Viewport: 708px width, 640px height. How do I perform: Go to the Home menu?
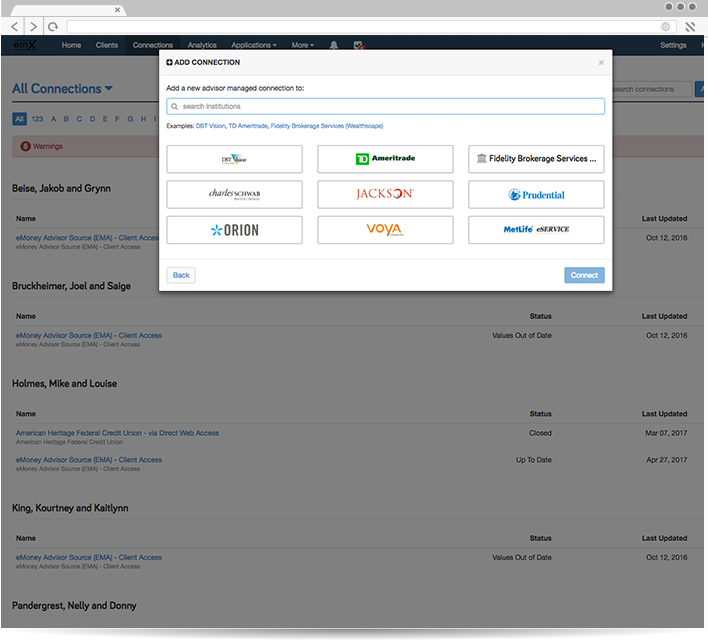[x=71, y=45]
